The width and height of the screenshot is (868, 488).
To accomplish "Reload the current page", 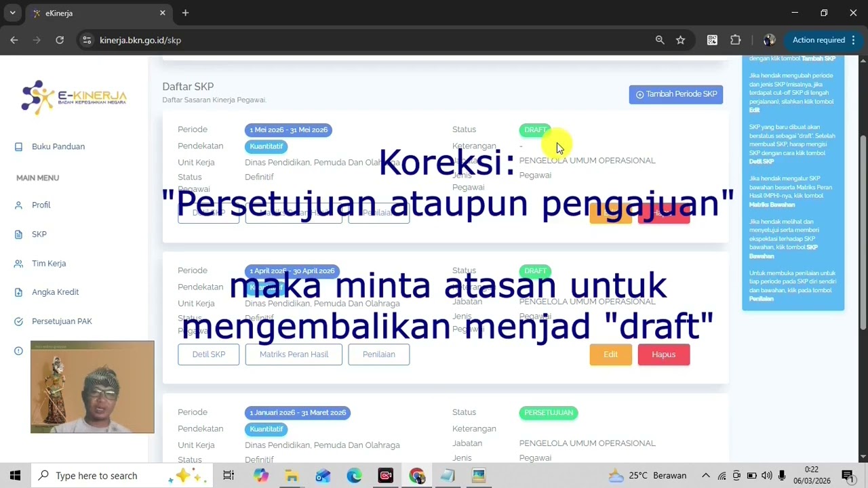I will (x=60, y=40).
